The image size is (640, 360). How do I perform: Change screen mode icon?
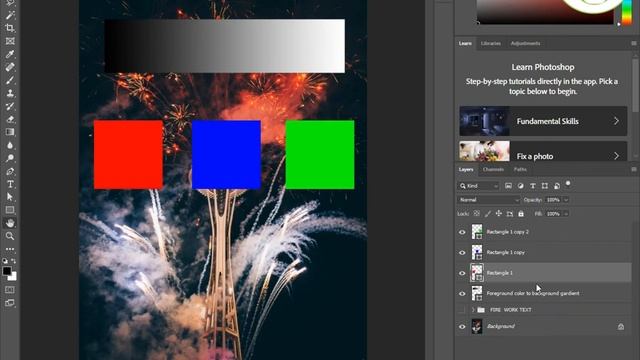coord(10,303)
